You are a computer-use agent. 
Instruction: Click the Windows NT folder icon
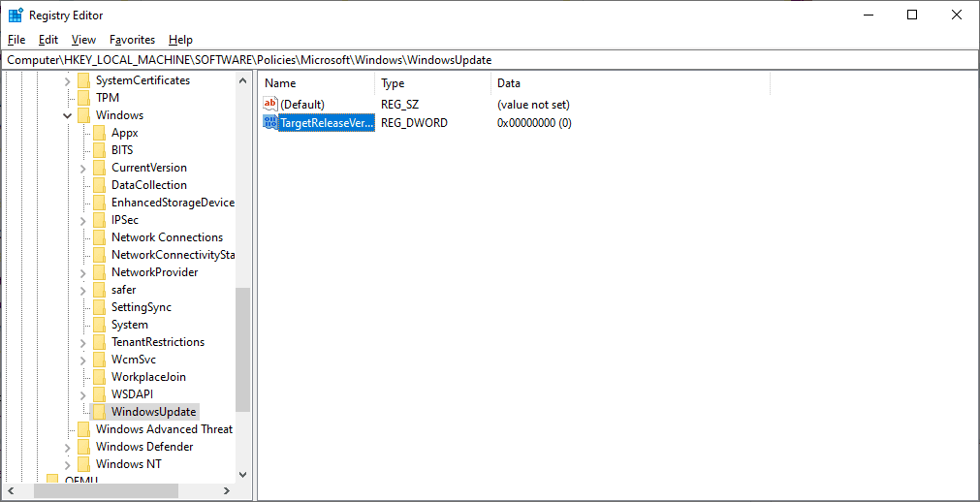coord(84,464)
